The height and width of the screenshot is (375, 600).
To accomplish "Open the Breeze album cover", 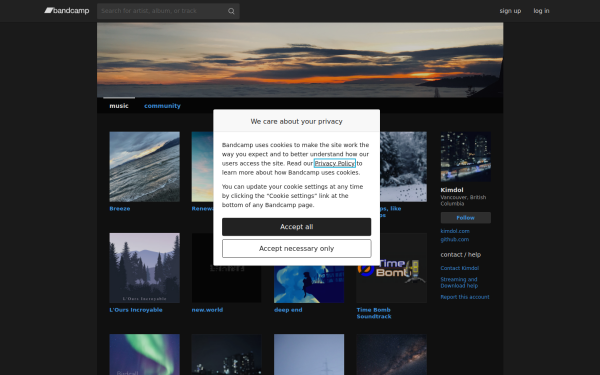I will [x=144, y=166].
